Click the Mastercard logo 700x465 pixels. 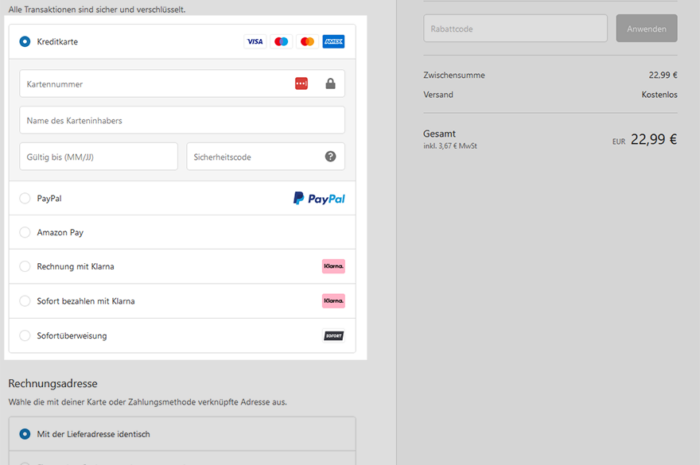click(307, 42)
